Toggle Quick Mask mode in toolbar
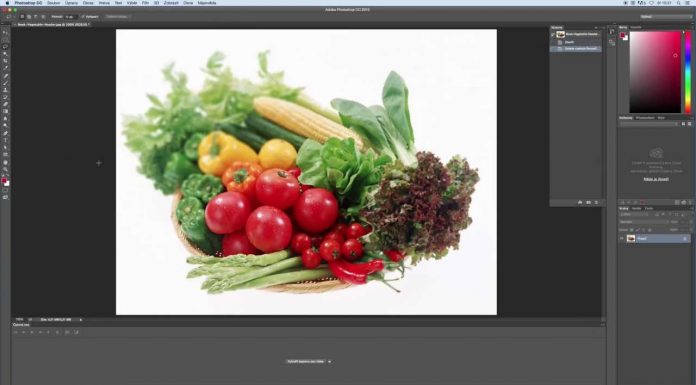Viewport: 696px width, 385px height. coord(5,191)
